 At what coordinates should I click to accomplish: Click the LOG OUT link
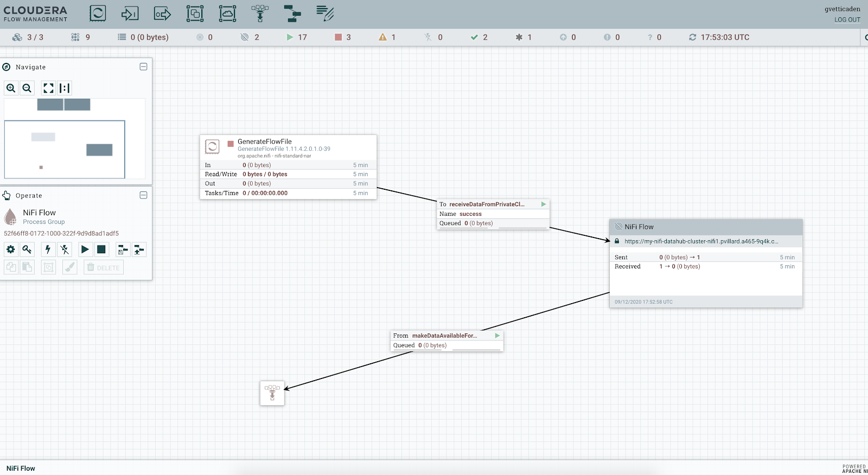(x=847, y=20)
